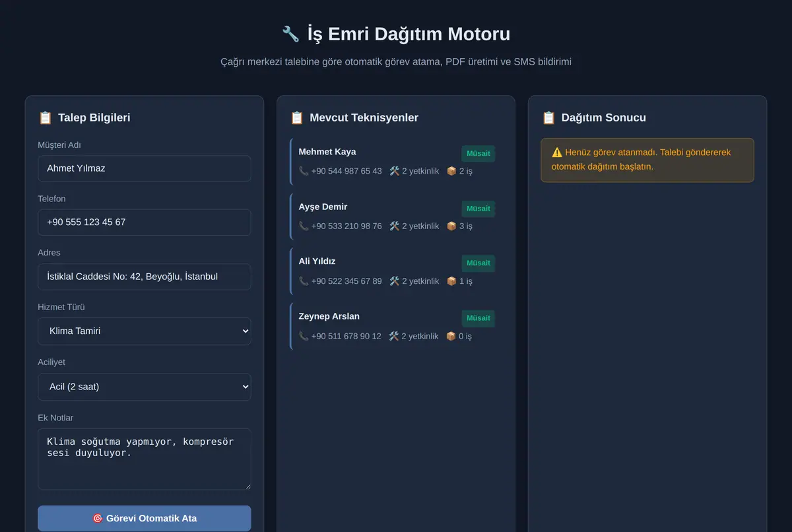The width and height of the screenshot is (792, 532).
Task: Click the phone icon in Zeynep Arslan's card
Action: pyautogui.click(x=304, y=336)
